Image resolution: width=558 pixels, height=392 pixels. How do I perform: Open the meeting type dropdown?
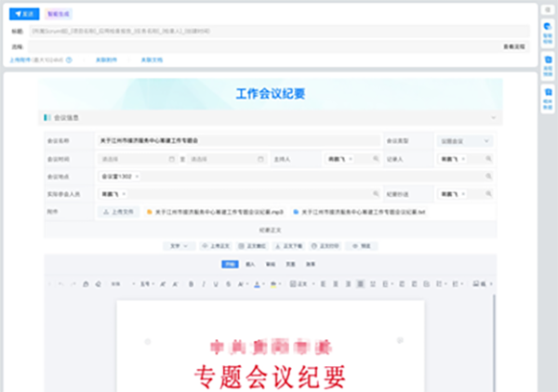(x=464, y=141)
